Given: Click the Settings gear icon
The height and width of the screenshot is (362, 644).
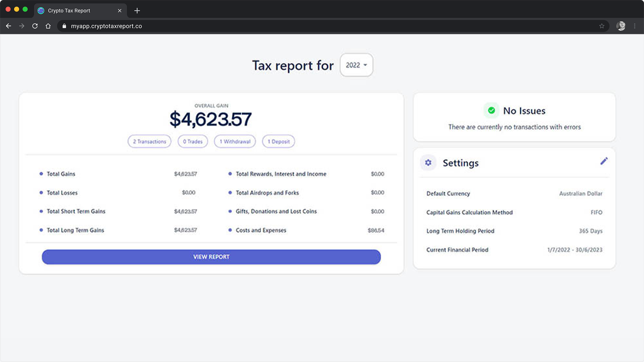Looking at the screenshot, I should tap(428, 163).
